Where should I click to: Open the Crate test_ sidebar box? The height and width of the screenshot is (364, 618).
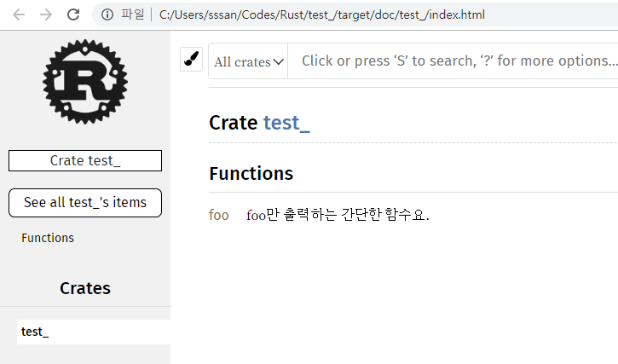85,160
